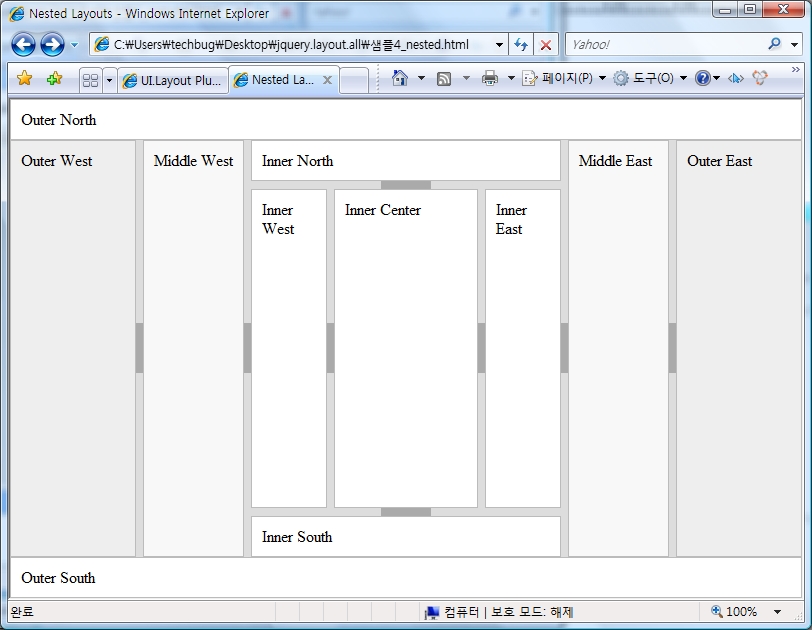Click the Outer South pane text
The width and height of the screenshot is (812, 630).
(x=58, y=578)
